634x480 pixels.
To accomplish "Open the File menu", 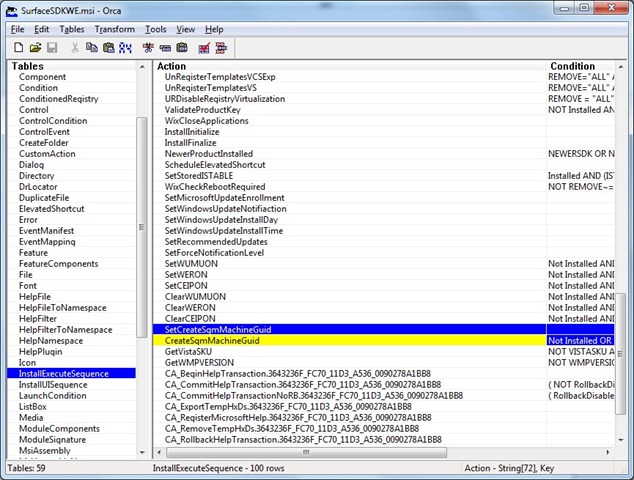I will (x=17, y=30).
